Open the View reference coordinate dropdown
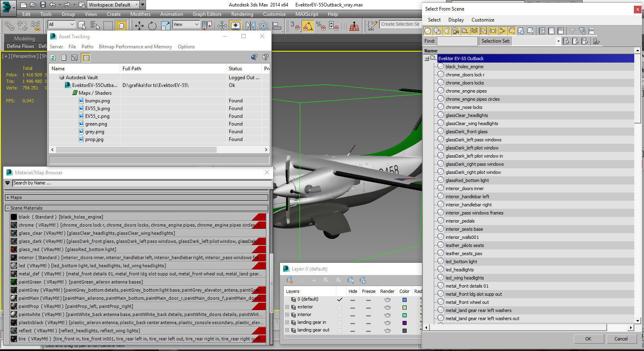The width and height of the screenshot is (644, 351). click(x=186, y=24)
